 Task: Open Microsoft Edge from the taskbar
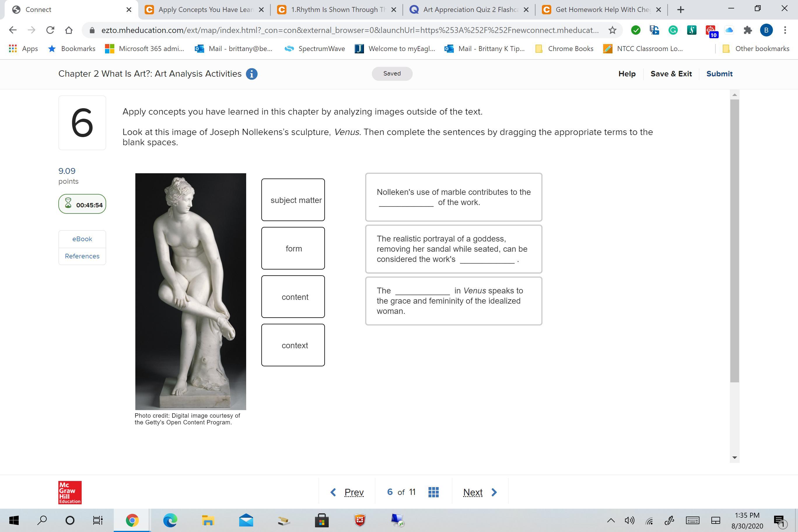(170, 520)
